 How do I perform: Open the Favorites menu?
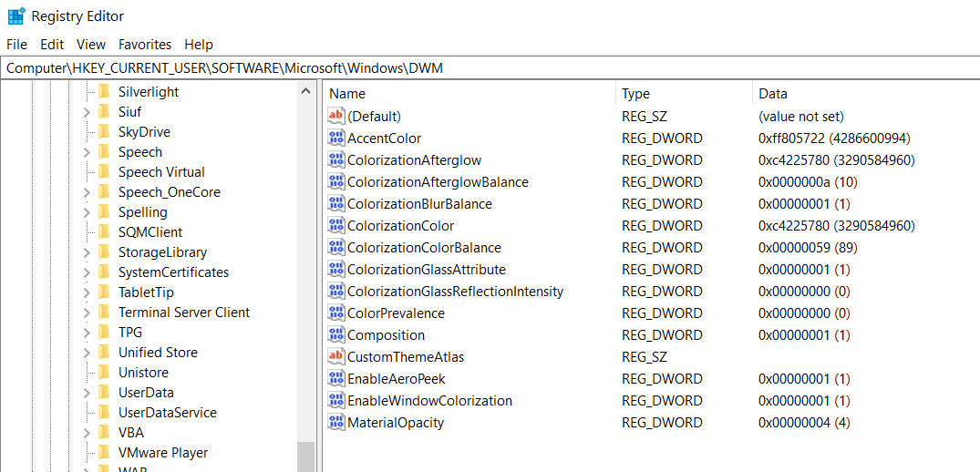coord(144,45)
